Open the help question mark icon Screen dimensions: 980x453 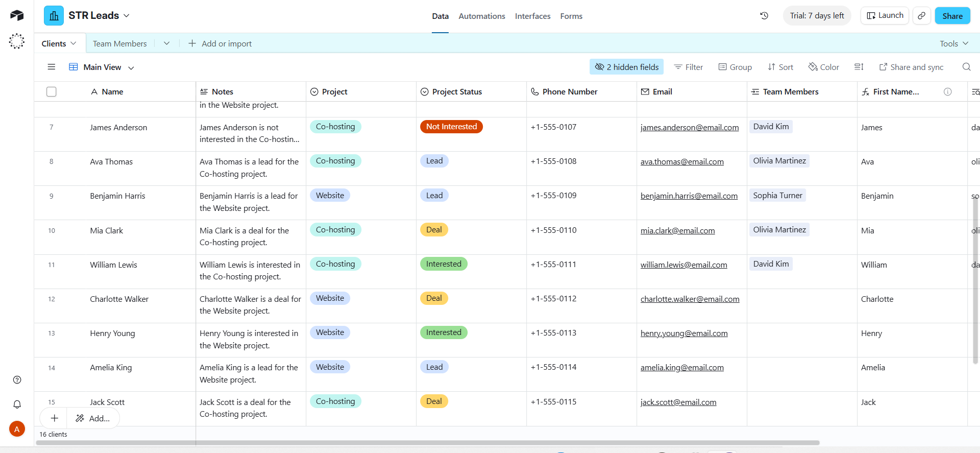click(x=17, y=379)
